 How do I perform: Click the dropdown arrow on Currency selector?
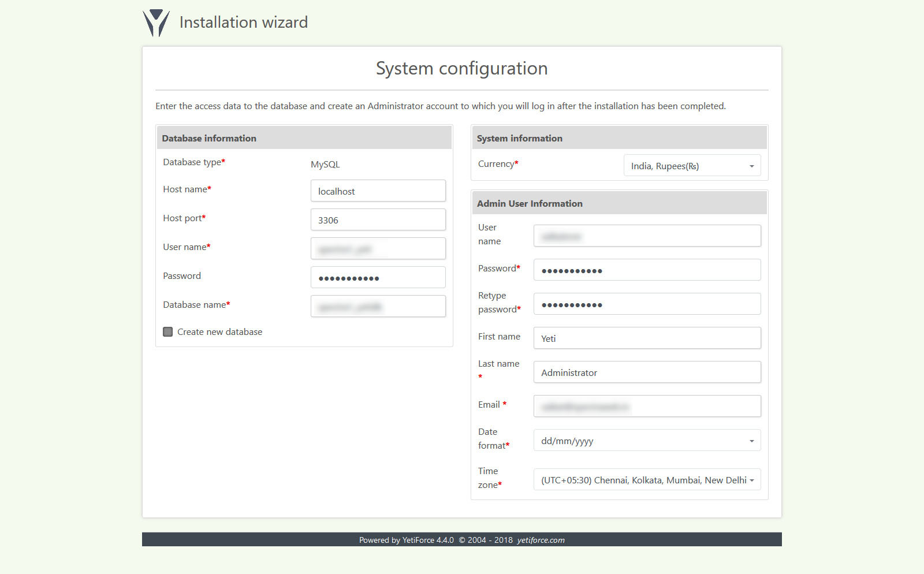[752, 166]
